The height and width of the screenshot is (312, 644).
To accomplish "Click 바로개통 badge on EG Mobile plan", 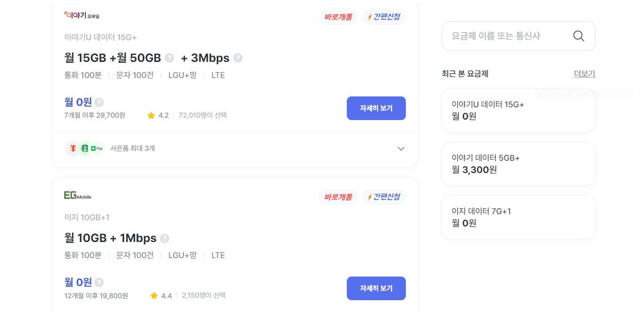I will (x=338, y=197).
